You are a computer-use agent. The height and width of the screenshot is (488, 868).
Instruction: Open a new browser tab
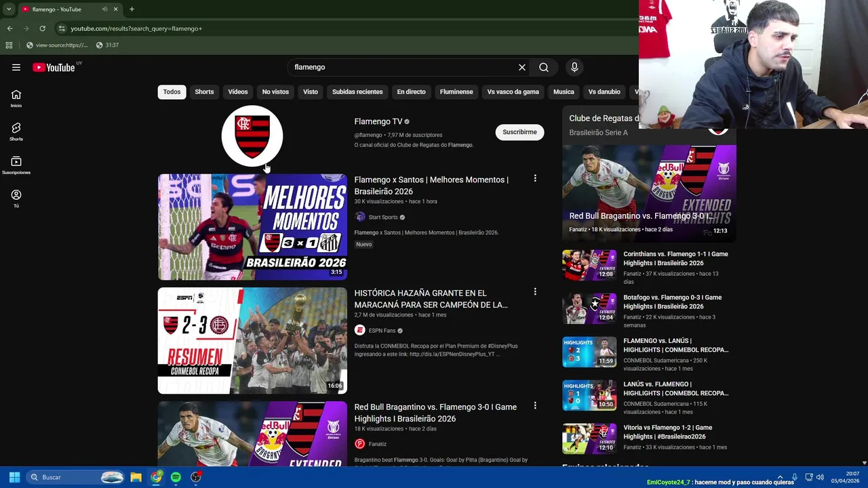(x=132, y=9)
